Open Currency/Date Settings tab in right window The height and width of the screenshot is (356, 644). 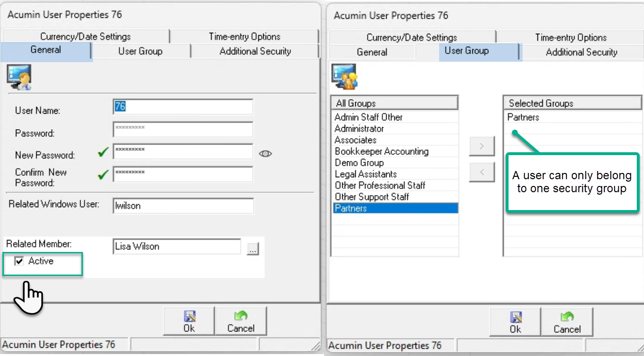click(x=412, y=38)
